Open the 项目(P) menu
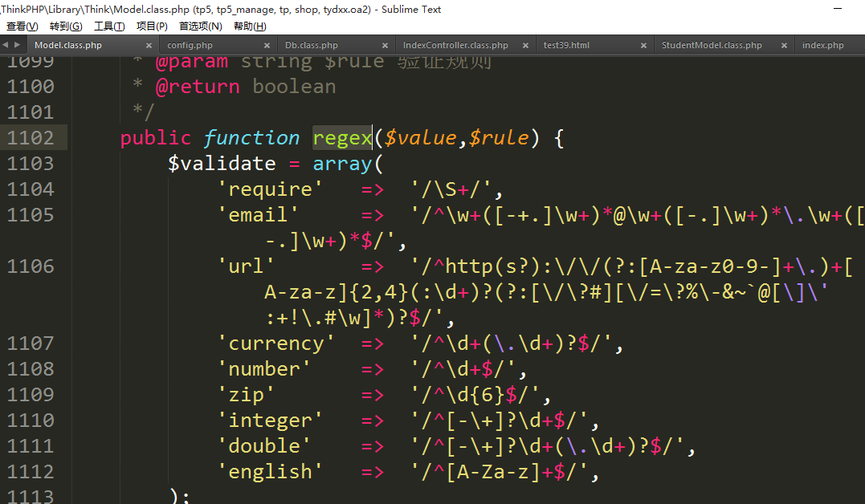Screen dimensions: 865x504 (x=152, y=26)
